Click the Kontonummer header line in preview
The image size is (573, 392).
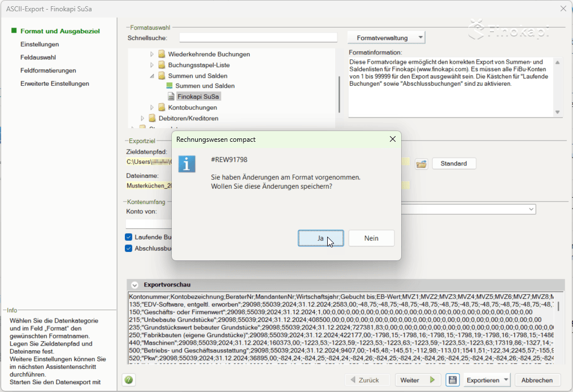(x=341, y=297)
